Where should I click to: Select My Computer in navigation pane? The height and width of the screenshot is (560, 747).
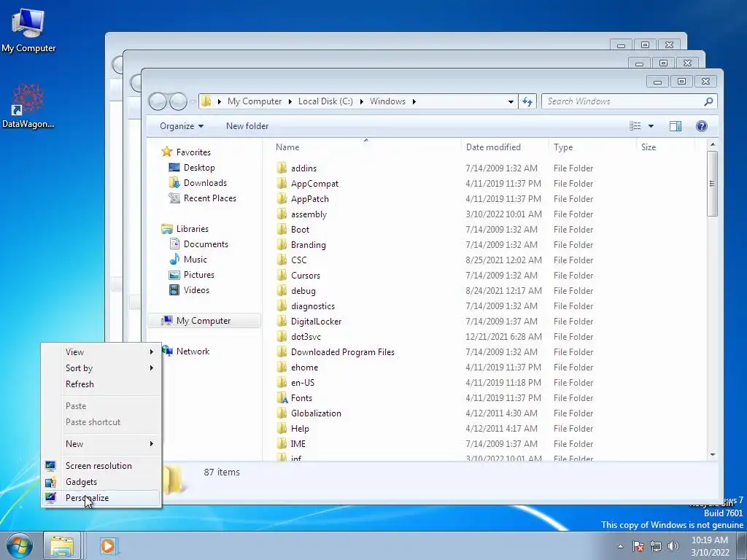pyautogui.click(x=204, y=321)
